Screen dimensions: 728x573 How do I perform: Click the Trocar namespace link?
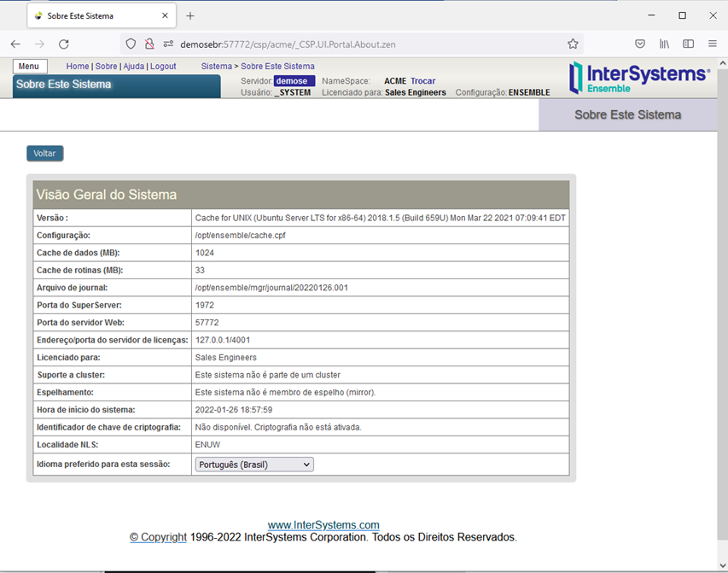click(423, 81)
